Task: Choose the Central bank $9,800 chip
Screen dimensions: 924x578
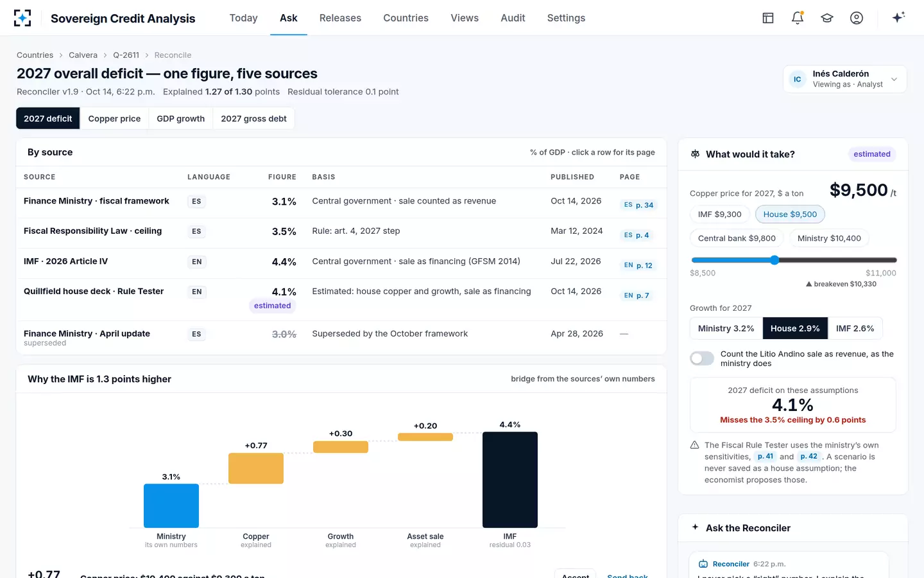Action: click(737, 238)
